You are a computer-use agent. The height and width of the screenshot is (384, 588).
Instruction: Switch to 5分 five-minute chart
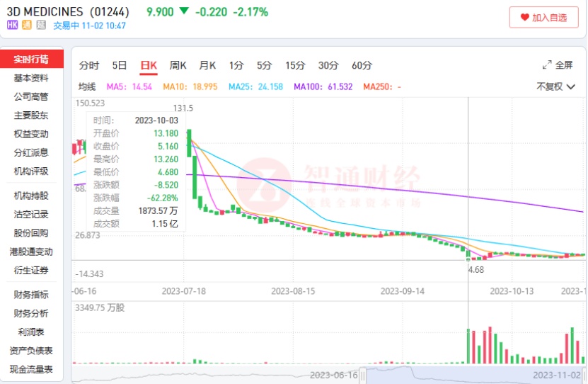click(x=264, y=65)
